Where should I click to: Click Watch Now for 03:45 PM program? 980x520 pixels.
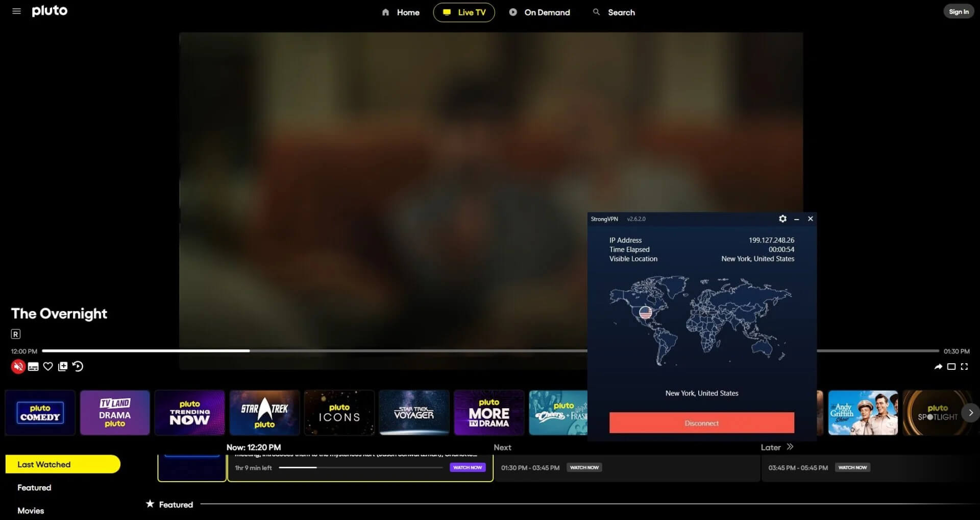[852, 467]
